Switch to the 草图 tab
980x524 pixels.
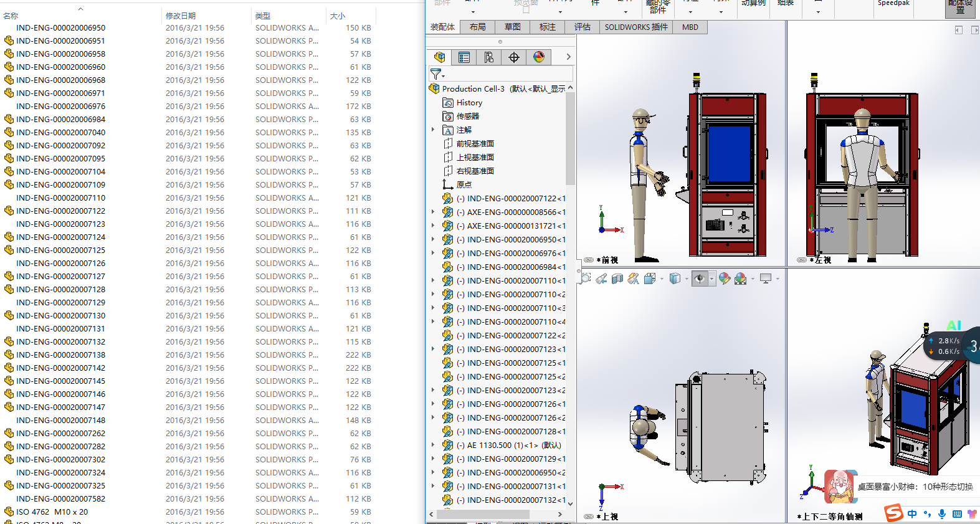(513, 27)
